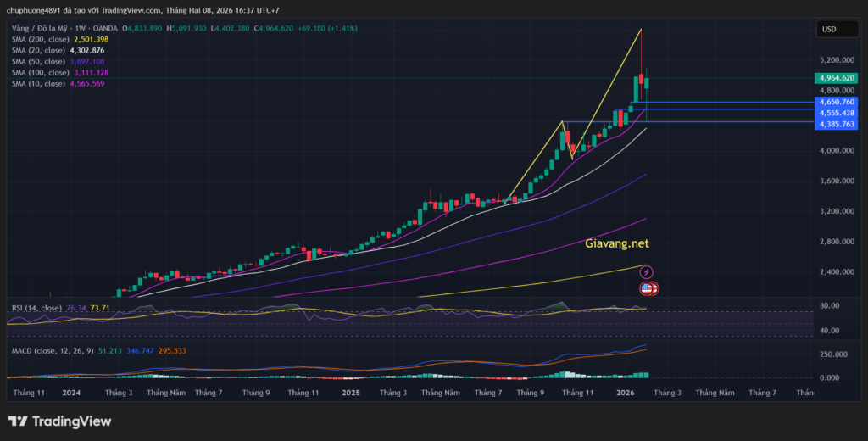Select the 4,555.438 horizontal line price label
Viewport: 868px width, 441px height.
(x=835, y=113)
